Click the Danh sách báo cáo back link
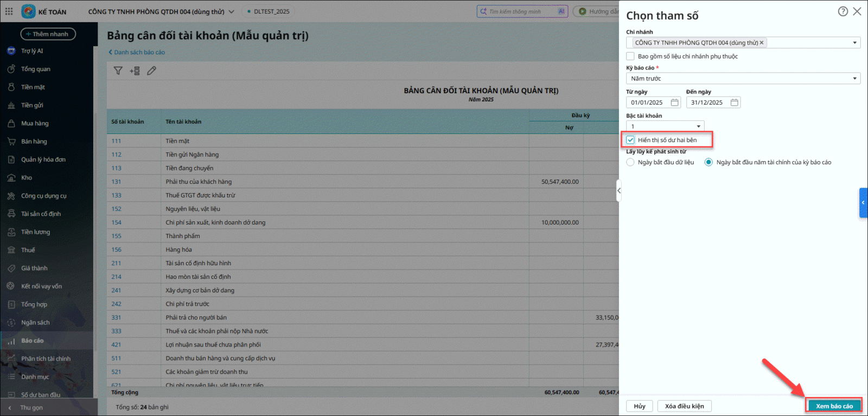868x416 pixels. [x=139, y=53]
